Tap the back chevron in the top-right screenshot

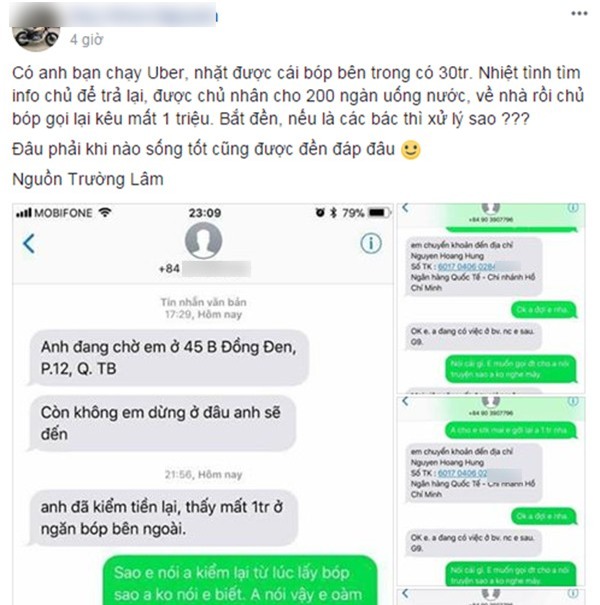tap(405, 208)
